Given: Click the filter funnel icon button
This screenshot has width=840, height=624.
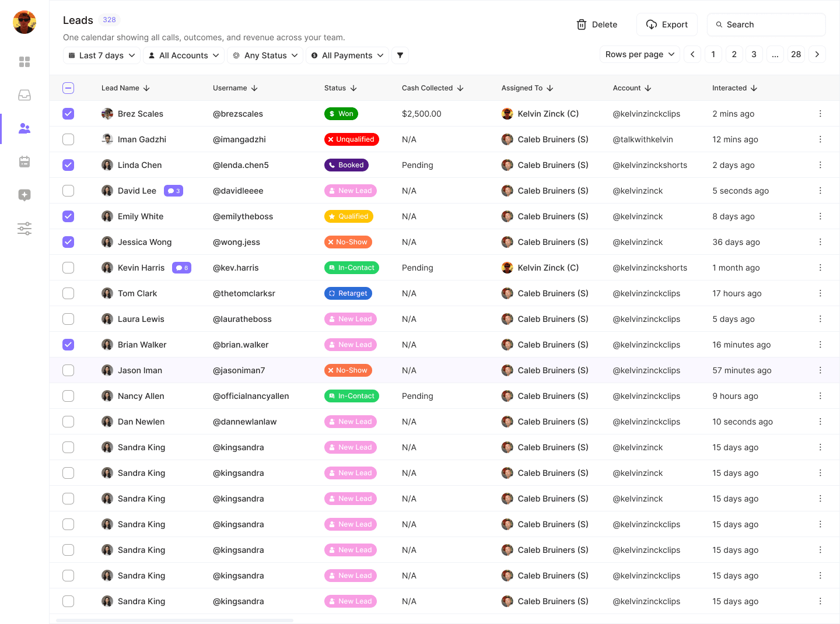Looking at the screenshot, I should click(x=400, y=55).
